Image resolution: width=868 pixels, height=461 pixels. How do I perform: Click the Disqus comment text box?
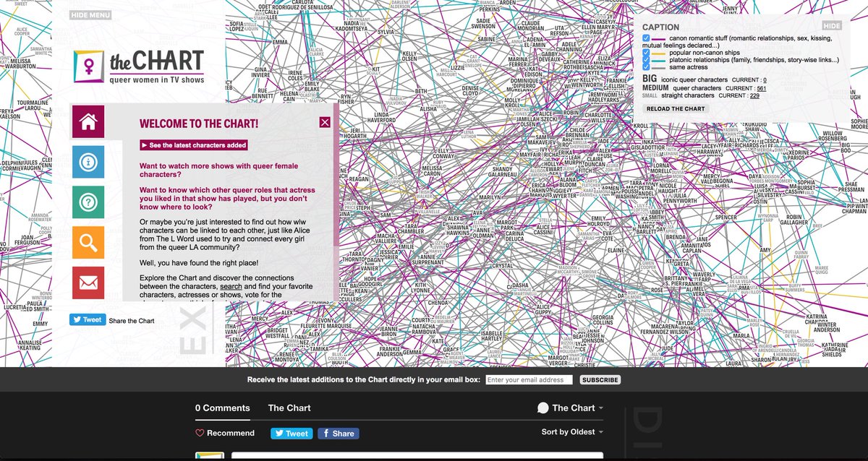coord(417,457)
